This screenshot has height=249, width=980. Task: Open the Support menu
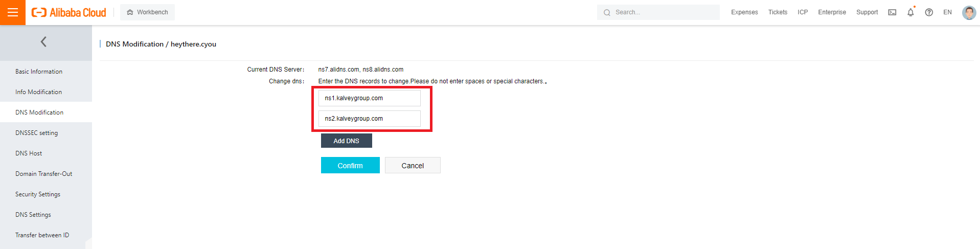pyautogui.click(x=867, y=12)
